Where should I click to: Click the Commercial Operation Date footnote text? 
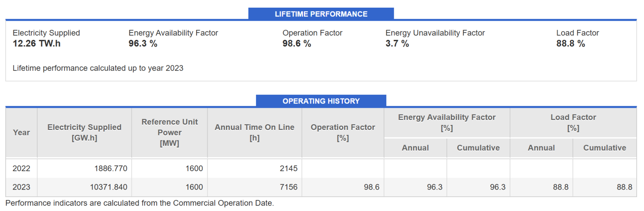[x=140, y=203]
